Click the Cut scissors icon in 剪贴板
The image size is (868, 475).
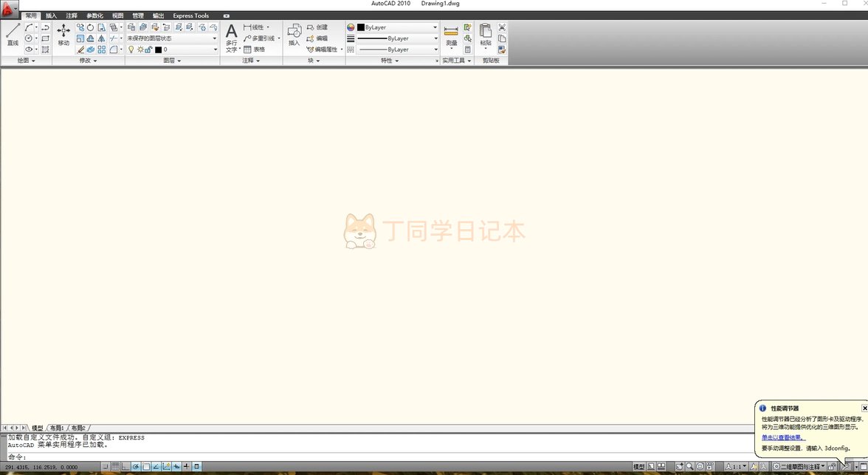click(502, 27)
